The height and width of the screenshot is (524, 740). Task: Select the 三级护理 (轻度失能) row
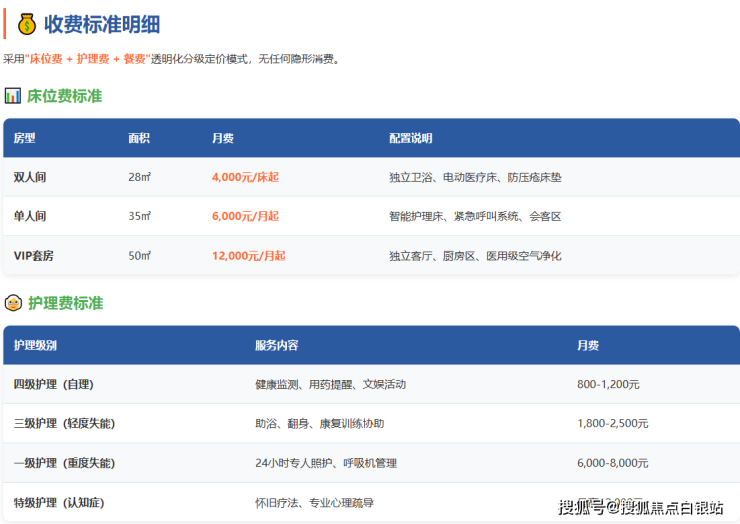[x=64, y=423]
